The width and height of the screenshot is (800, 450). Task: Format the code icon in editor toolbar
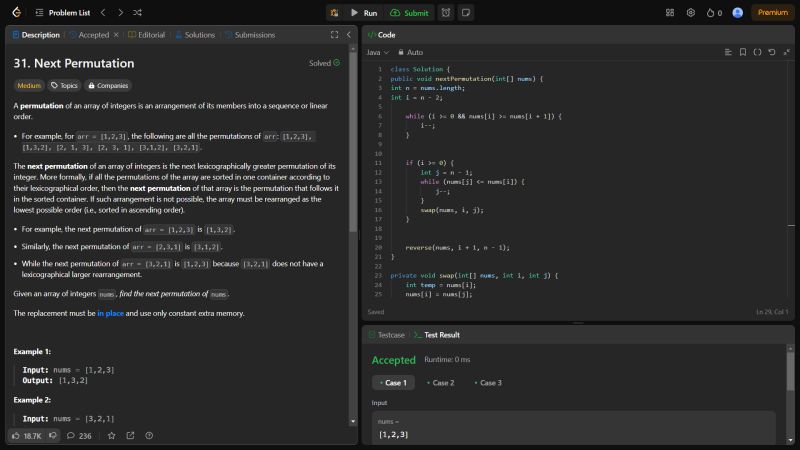[728, 52]
